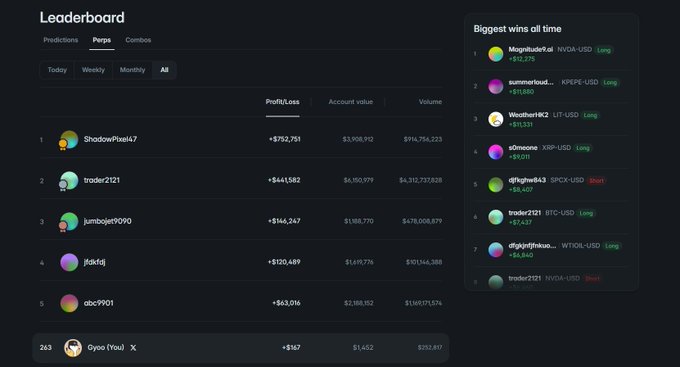Click s0meone name in Biggest wins

click(523, 147)
